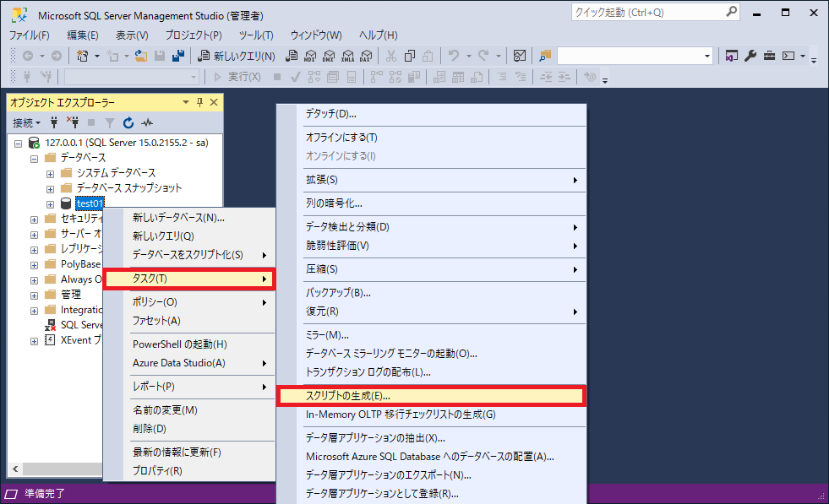Select the データベース folder in the tree
829x504 pixels.
pos(83,158)
